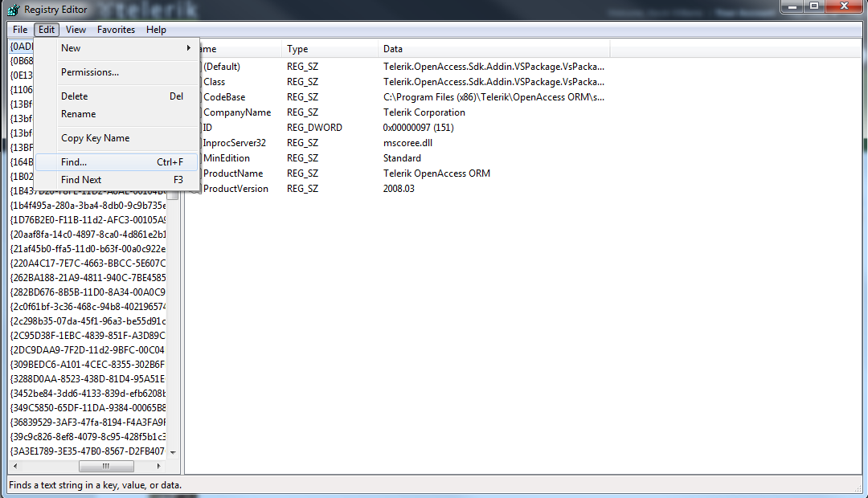Open the Favorites menu
The image size is (868, 498).
pyautogui.click(x=116, y=30)
